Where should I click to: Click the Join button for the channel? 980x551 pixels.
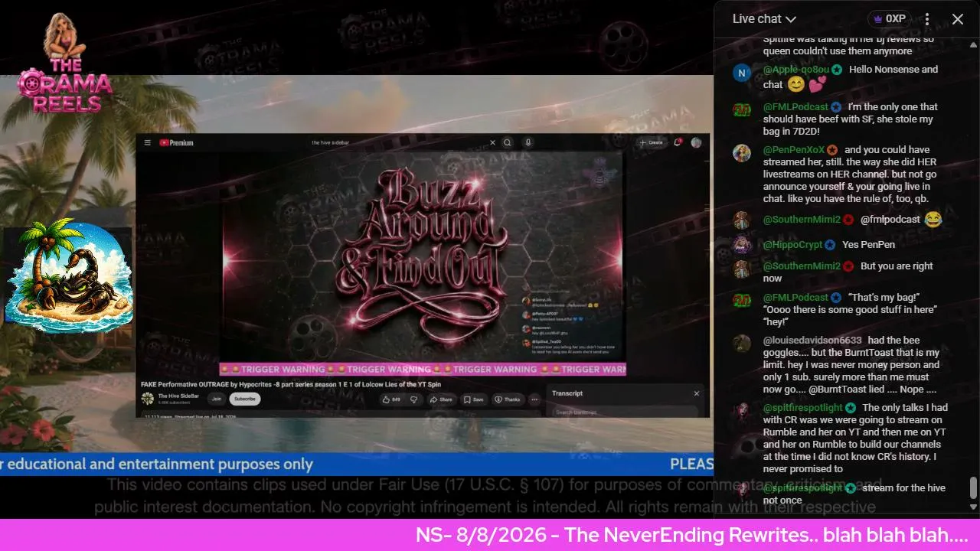(x=217, y=399)
